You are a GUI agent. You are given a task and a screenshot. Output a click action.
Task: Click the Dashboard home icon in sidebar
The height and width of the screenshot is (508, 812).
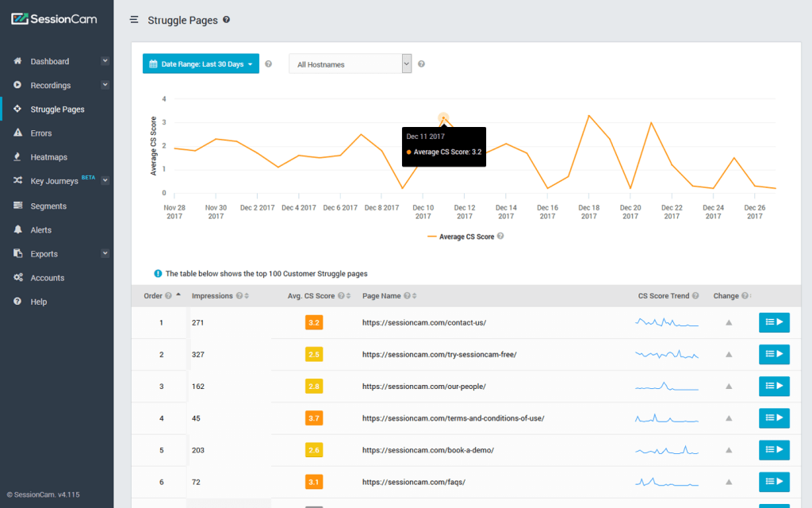point(17,60)
